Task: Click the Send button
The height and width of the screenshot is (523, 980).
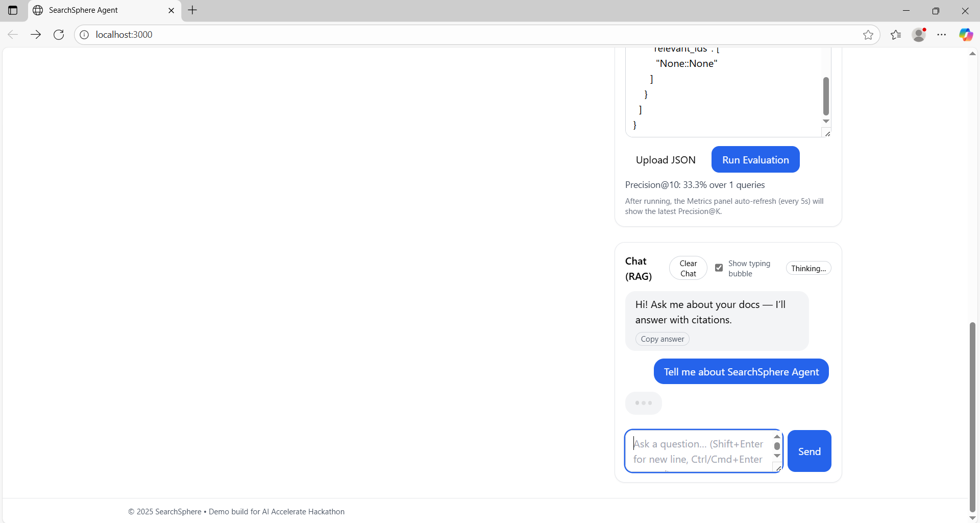Action: [x=810, y=451]
